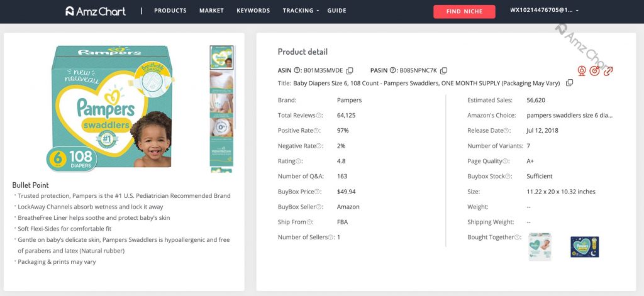
Task: Show help for Negative Rate
Action: [318, 146]
